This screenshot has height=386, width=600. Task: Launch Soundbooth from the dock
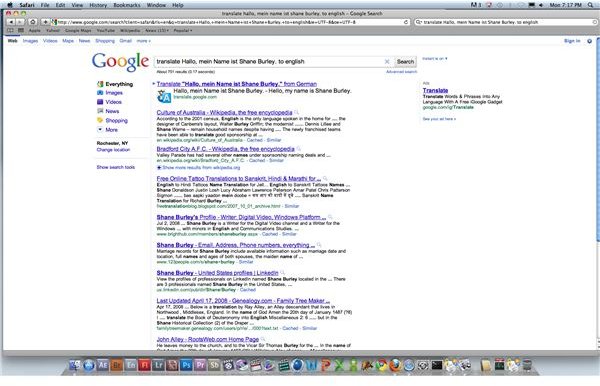[x=214, y=365]
